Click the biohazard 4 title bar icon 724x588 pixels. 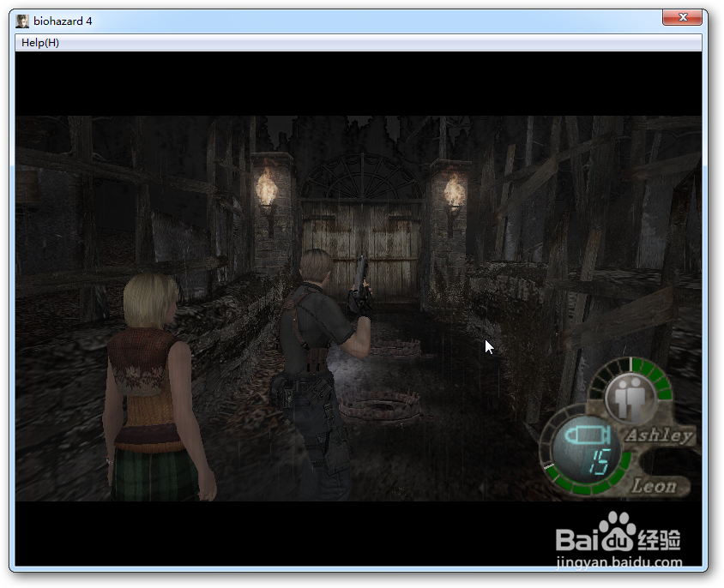[x=22, y=21]
